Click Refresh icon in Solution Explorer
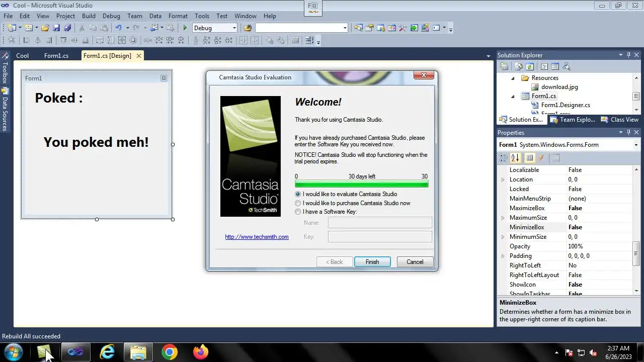Viewport: 644px width, 362px height. [530, 66]
